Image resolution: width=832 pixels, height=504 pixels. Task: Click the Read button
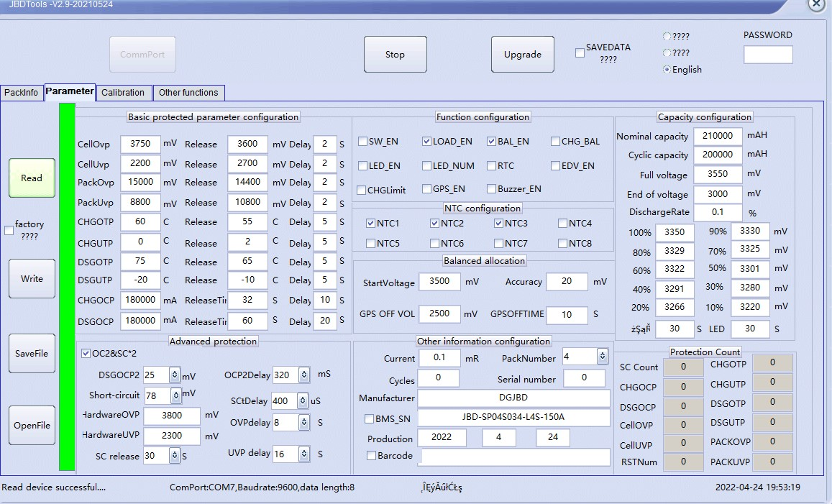coord(32,178)
